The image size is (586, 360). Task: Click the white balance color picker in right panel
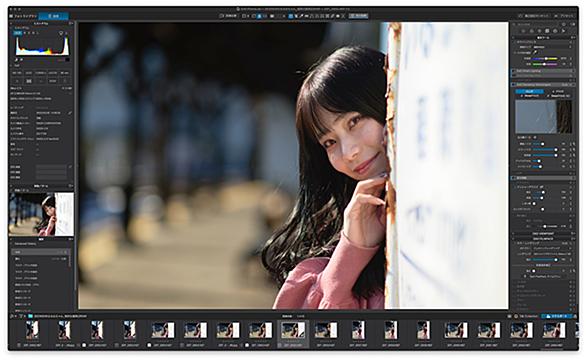535,52
